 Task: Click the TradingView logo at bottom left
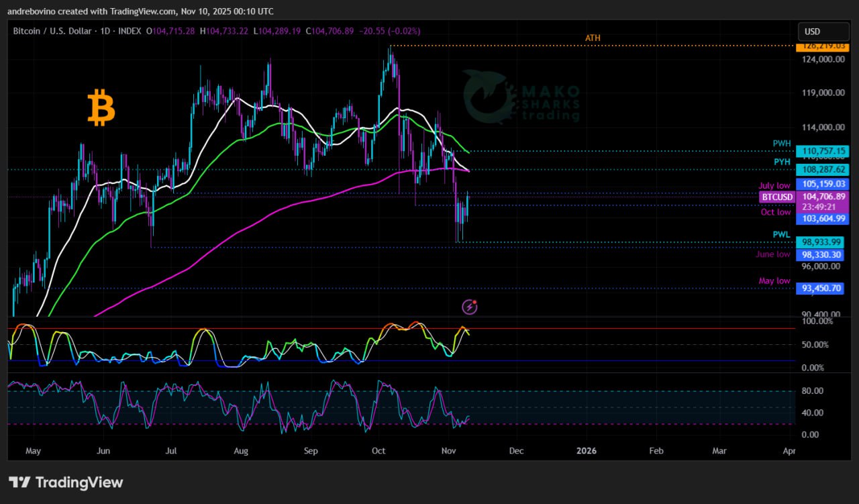(66, 482)
